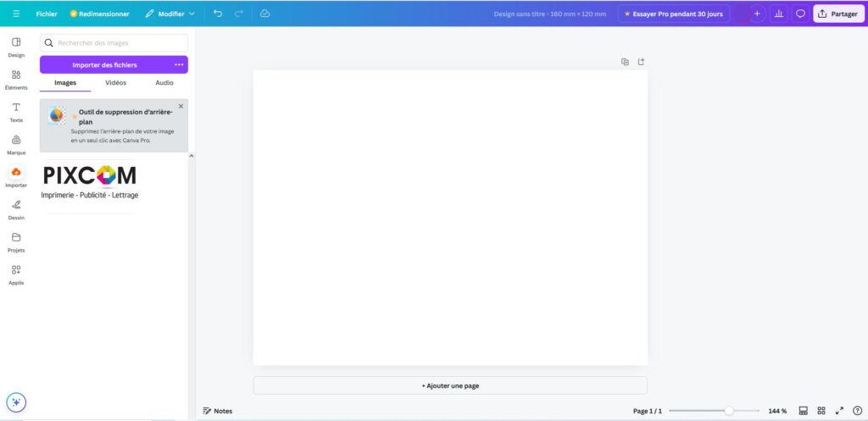The height and width of the screenshot is (421, 868).
Task: Open the analytics bar chart icon
Action: (x=778, y=14)
